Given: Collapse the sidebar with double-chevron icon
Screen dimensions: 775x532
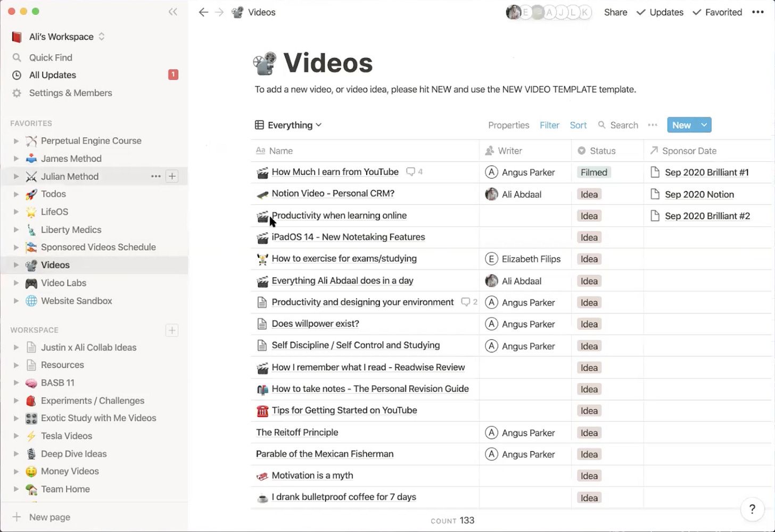Looking at the screenshot, I should pyautogui.click(x=172, y=12).
